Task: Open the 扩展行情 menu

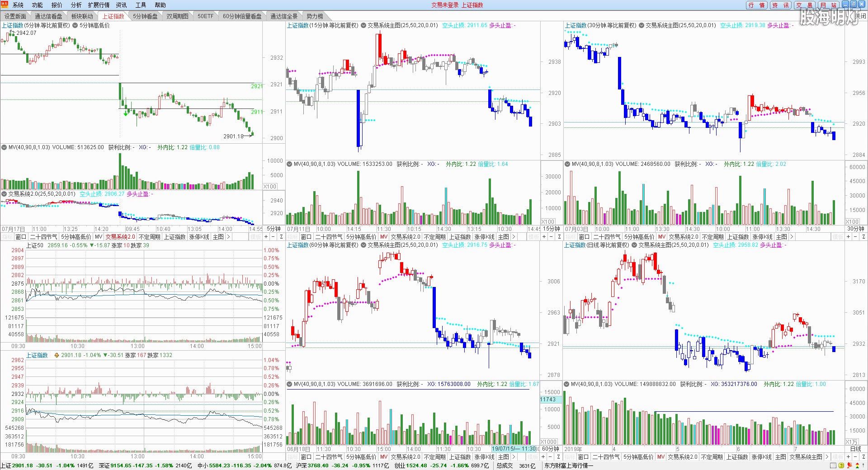Action: (99, 5)
